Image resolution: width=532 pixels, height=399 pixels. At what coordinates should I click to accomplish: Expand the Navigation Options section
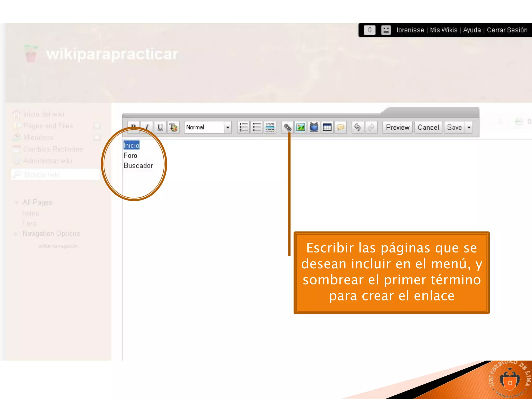16,234
